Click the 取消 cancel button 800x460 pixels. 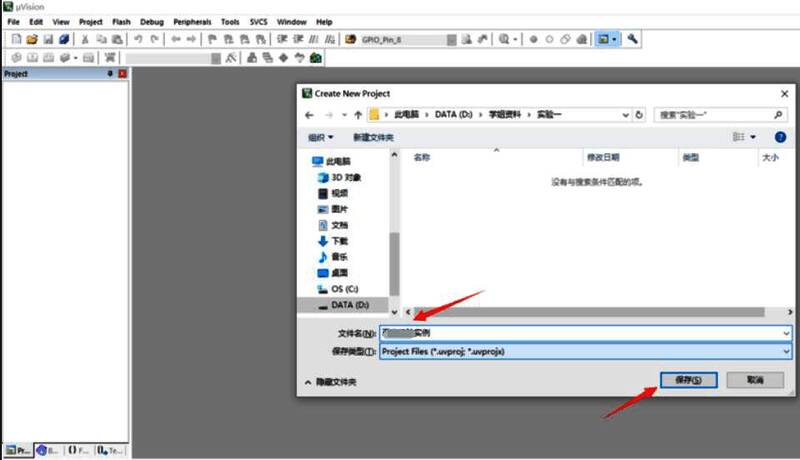(755, 380)
